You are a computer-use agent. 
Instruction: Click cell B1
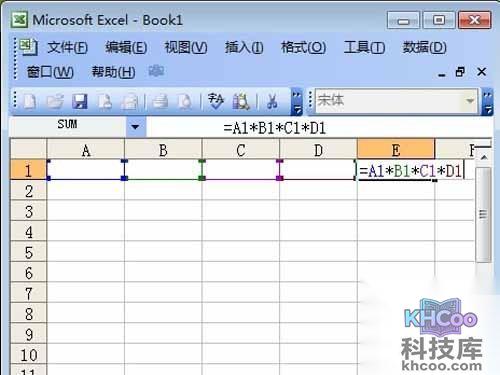(163, 170)
